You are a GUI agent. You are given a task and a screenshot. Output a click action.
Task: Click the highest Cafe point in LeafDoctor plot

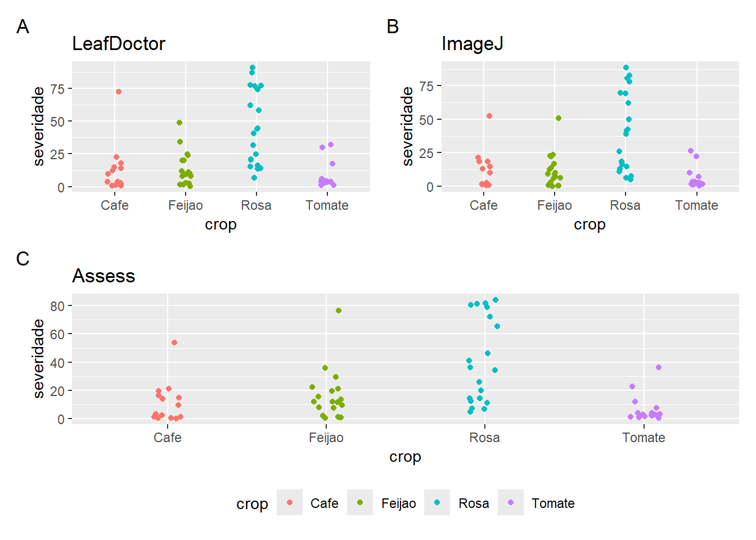pos(119,92)
